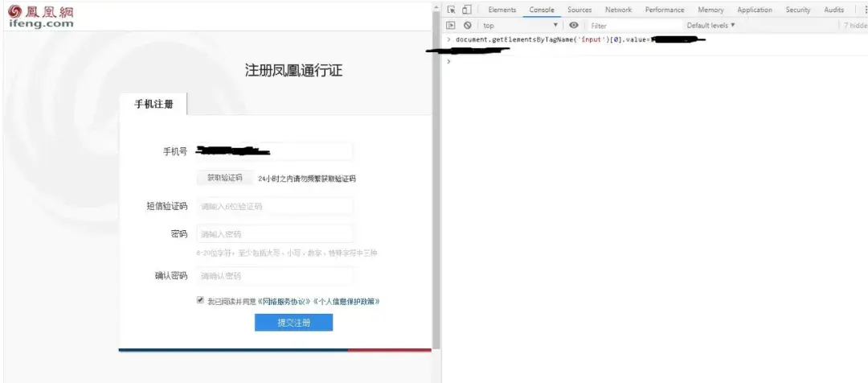
Task: Switch to the Console tab
Action: (x=542, y=10)
